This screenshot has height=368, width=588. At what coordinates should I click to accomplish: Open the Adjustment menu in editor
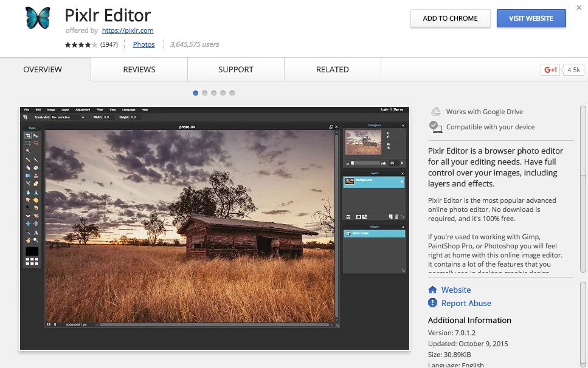(x=82, y=109)
